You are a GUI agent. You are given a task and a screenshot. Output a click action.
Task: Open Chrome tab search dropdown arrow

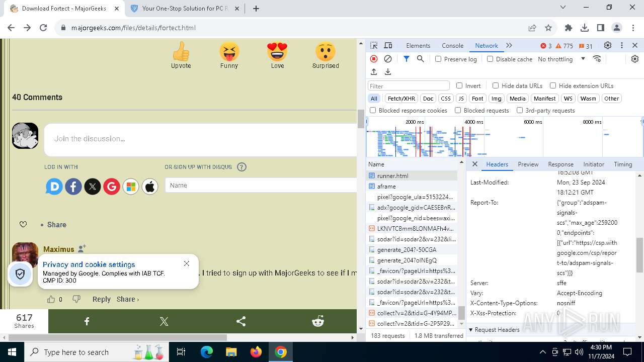[x=563, y=7]
